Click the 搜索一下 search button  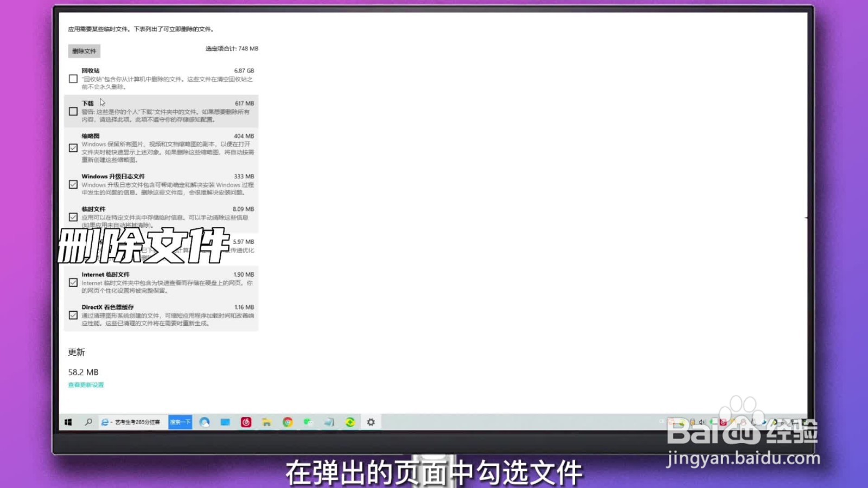point(180,422)
